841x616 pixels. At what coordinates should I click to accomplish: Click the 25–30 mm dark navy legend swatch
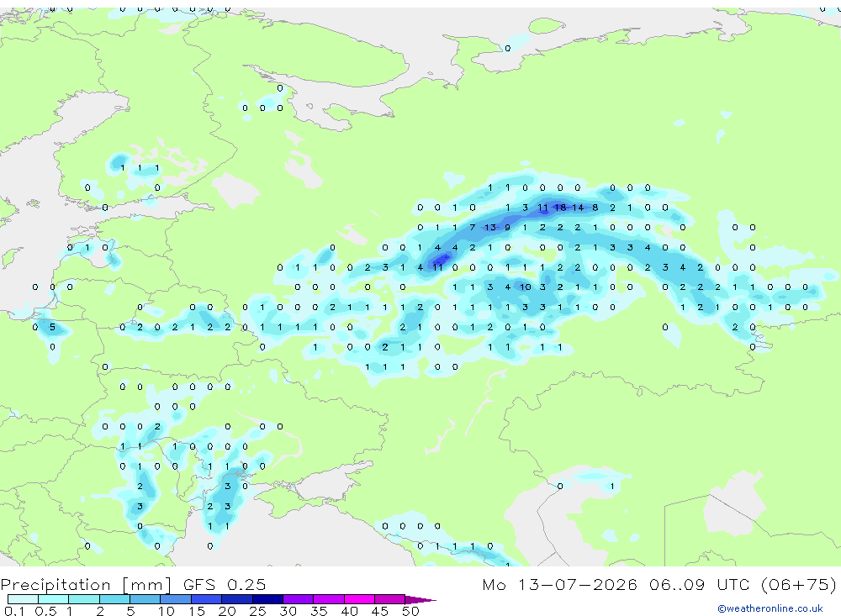point(267,599)
